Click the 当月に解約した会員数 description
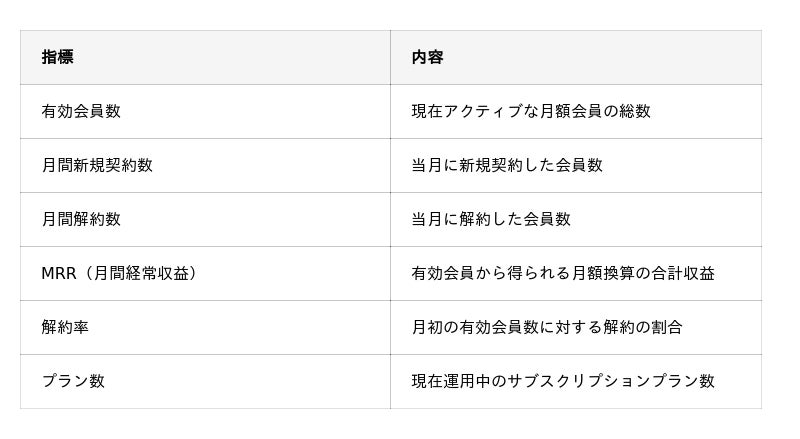Viewport: 800px width, 439px height. pyautogui.click(x=491, y=219)
